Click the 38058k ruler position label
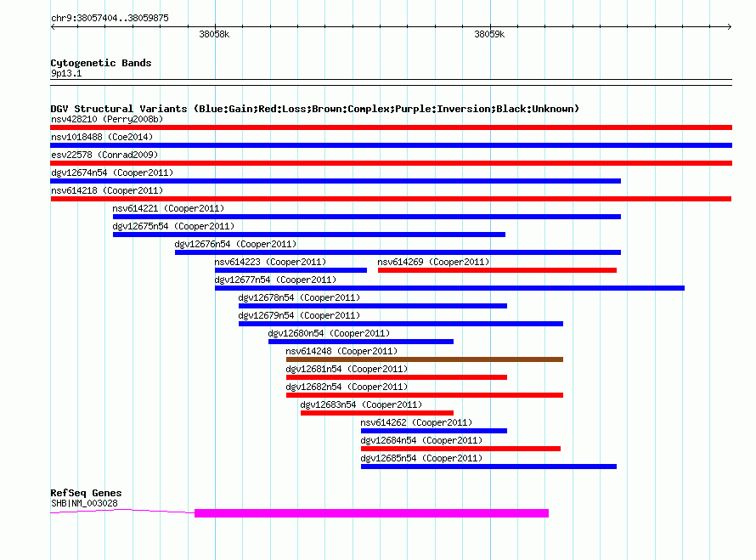The height and width of the screenshot is (560, 756). pos(214,34)
